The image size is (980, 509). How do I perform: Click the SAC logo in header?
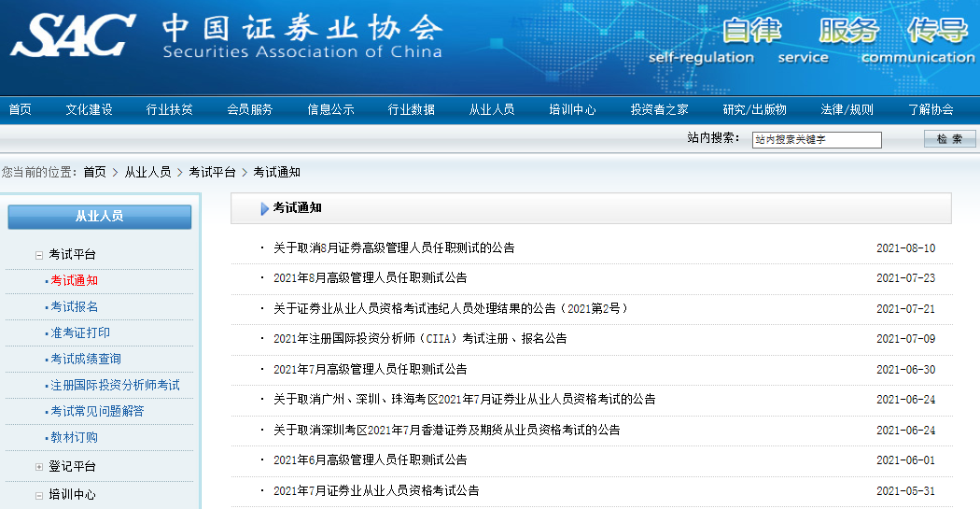coord(75,37)
